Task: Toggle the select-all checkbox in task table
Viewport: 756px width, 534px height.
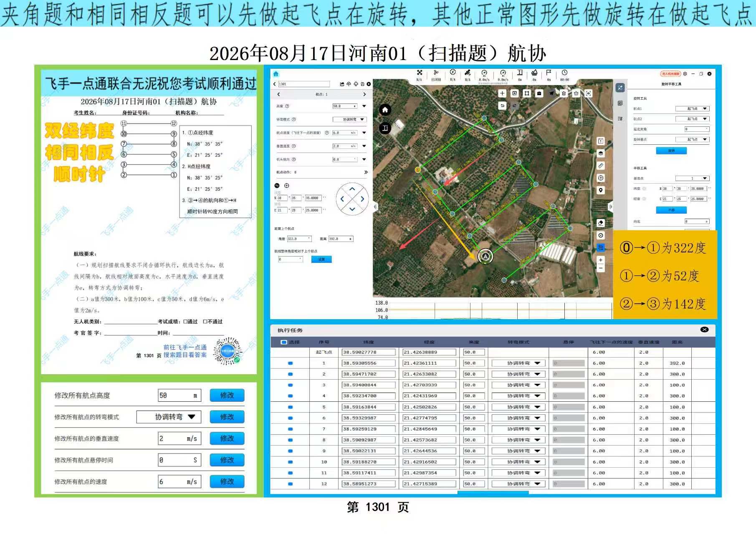Action: (x=283, y=342)
